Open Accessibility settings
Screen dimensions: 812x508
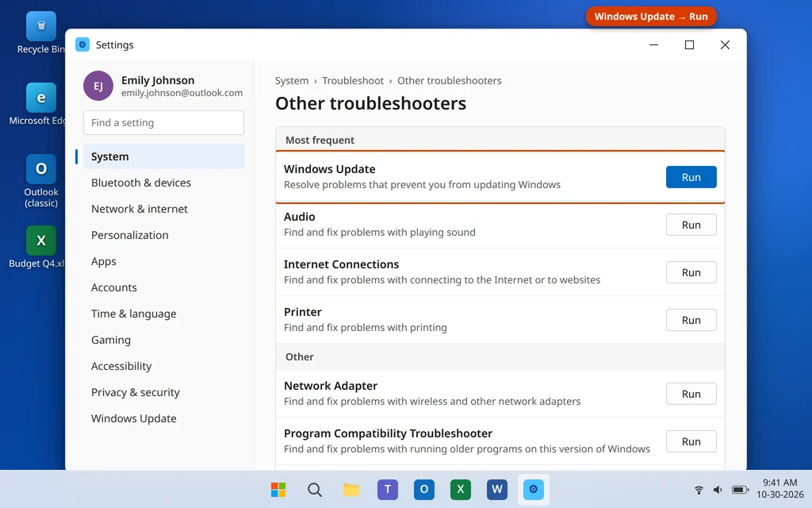pos(163,366)
